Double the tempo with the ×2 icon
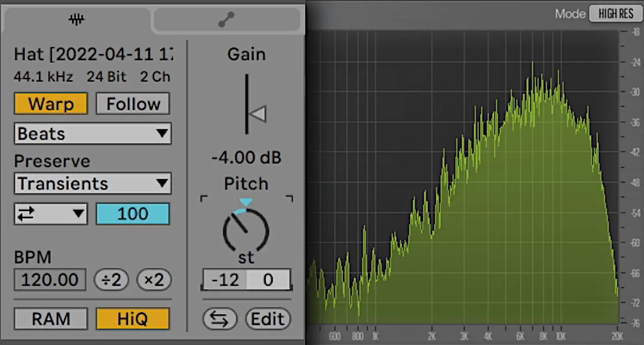The height and width of the screenshot is (345, 644). (x=154, y=280)
